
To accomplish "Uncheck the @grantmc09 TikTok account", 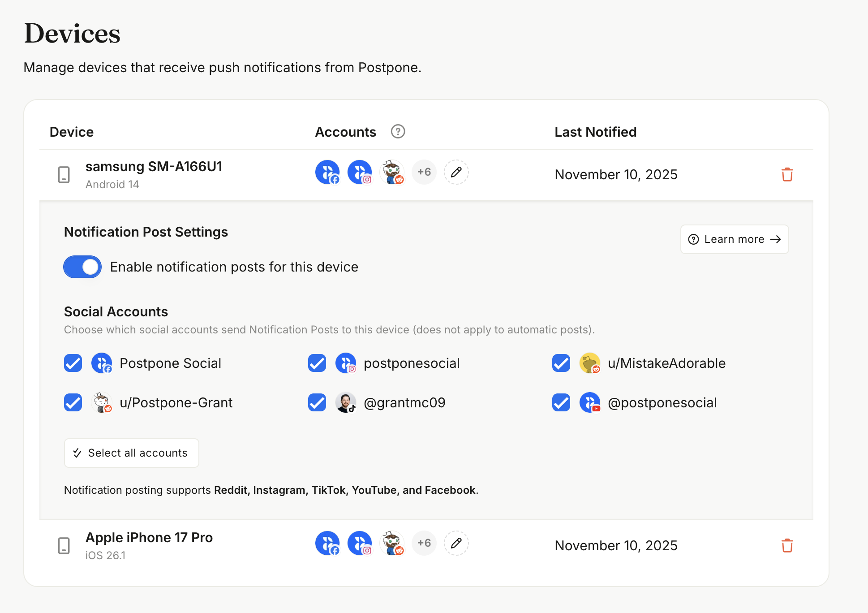I will 317,402.
